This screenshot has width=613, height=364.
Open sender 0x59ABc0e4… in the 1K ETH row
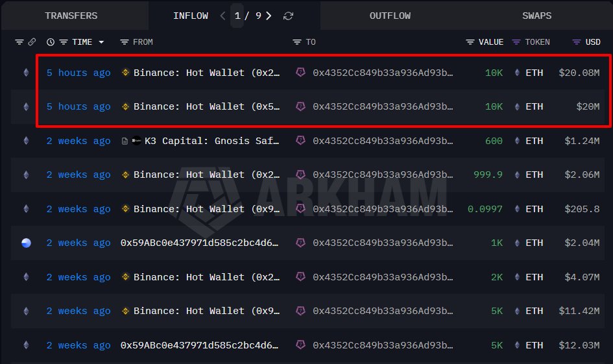point(199,243)
